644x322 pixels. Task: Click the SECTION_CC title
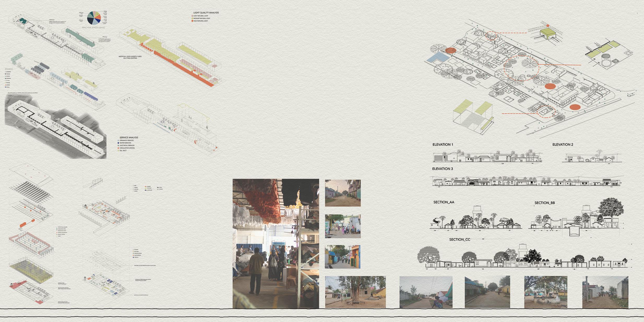[x=460, y=240]
